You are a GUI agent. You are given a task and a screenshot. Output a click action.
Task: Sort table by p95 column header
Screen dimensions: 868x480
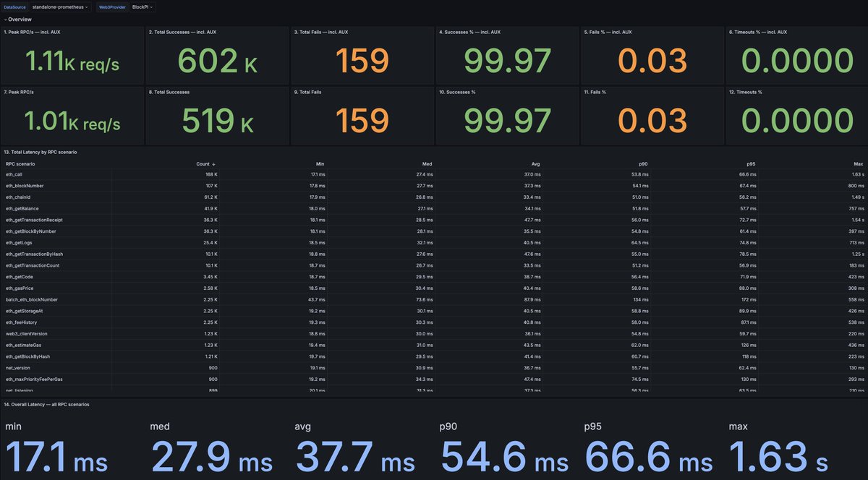tap(751, 164)
